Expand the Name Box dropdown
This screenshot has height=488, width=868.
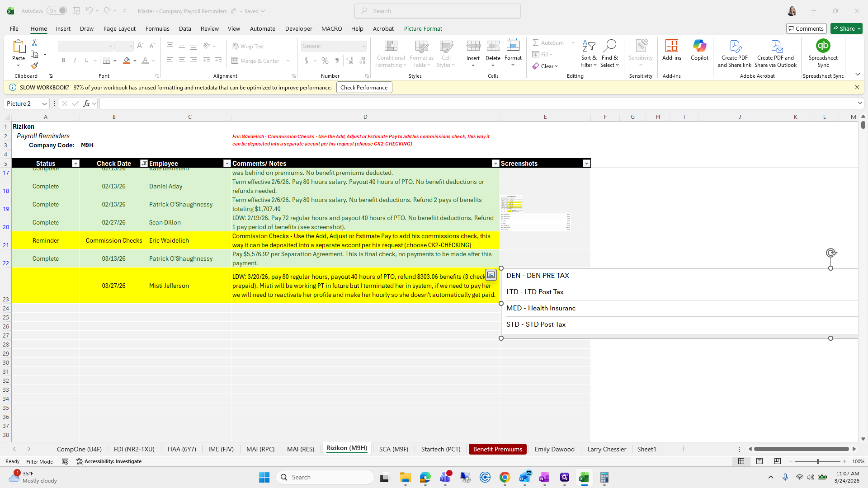(x=44, y=104)
